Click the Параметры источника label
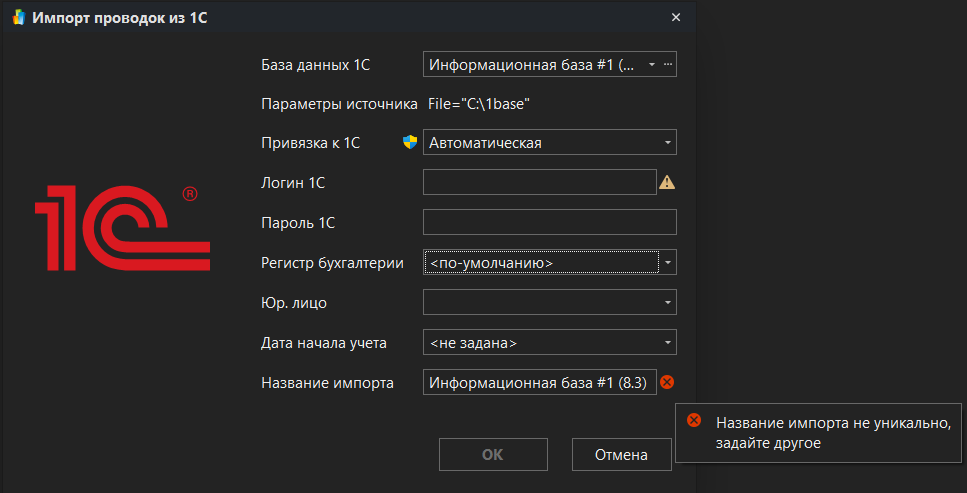The height and width of the screenshot is (493, 967). point(339,104)
